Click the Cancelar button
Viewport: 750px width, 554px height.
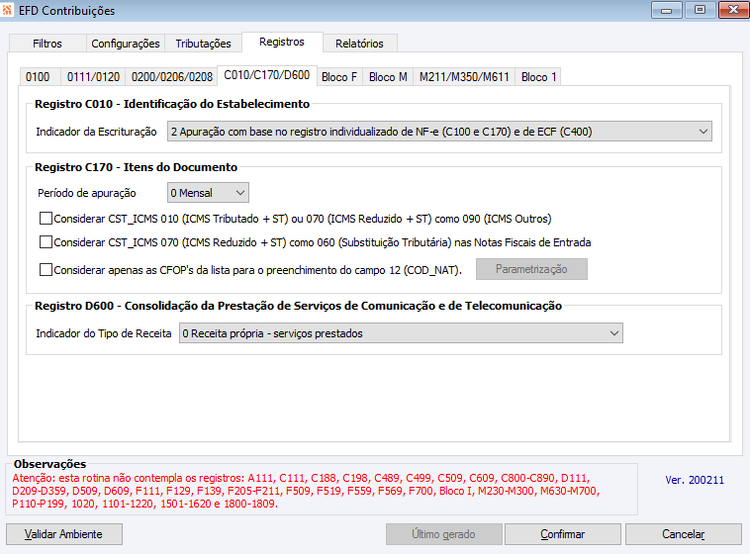pos(683,534)
